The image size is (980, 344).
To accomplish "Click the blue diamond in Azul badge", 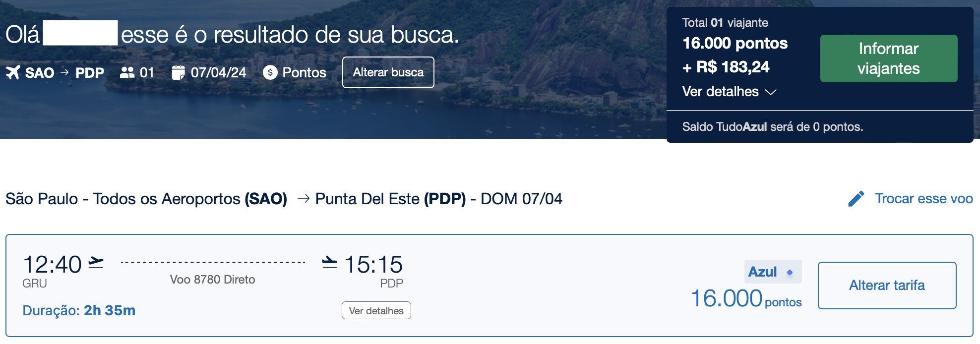I will (790, 272).
